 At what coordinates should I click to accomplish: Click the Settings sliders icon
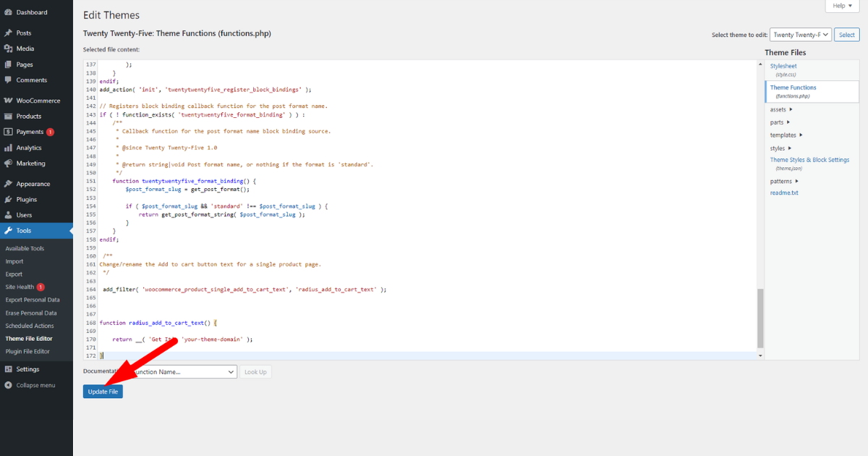[x=8, y=369]
